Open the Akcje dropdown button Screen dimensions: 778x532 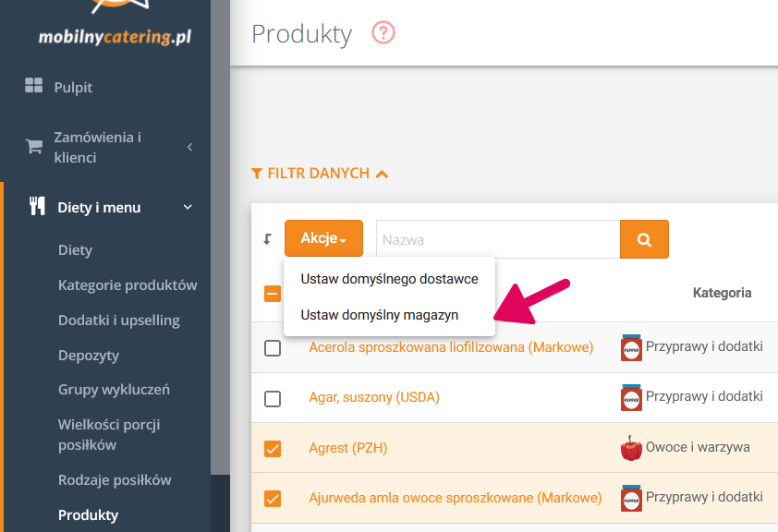[323, 238]
